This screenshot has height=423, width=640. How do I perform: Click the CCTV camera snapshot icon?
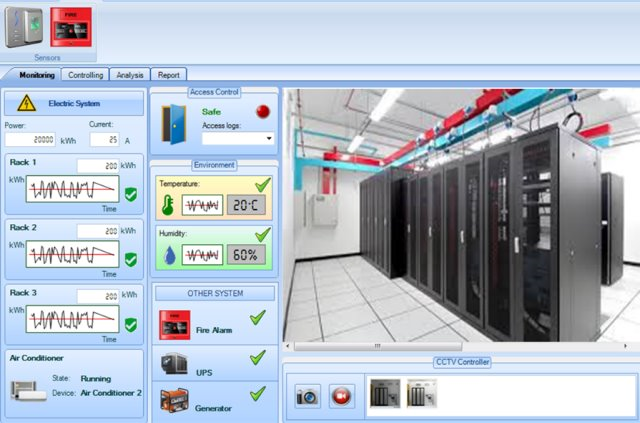pos(308,396)
